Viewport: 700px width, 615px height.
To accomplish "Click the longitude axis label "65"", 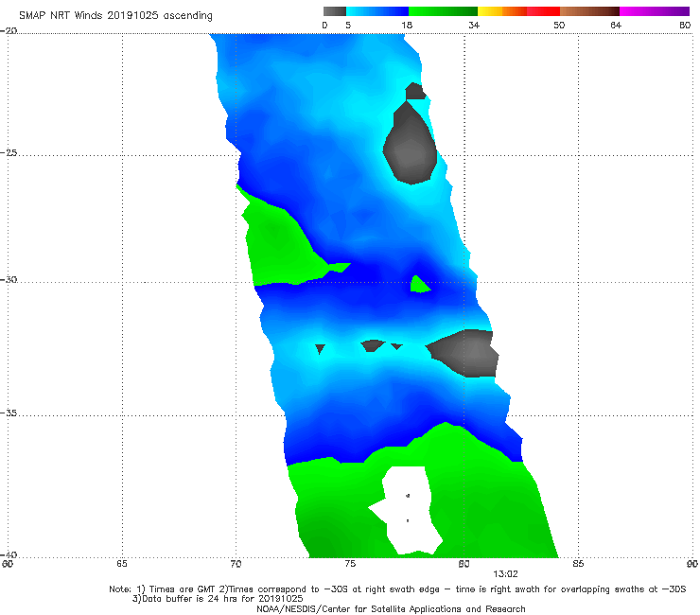I will (x=122, y=564).
